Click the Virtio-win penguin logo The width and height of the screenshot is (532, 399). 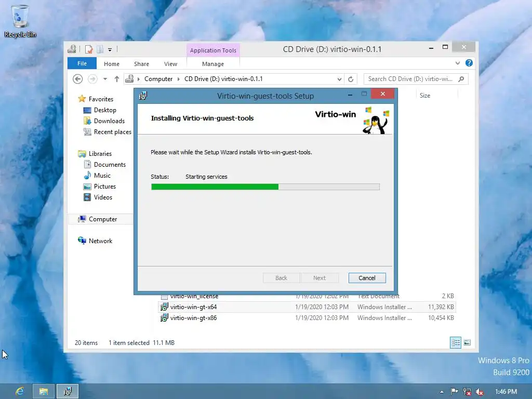click(375, 121)
